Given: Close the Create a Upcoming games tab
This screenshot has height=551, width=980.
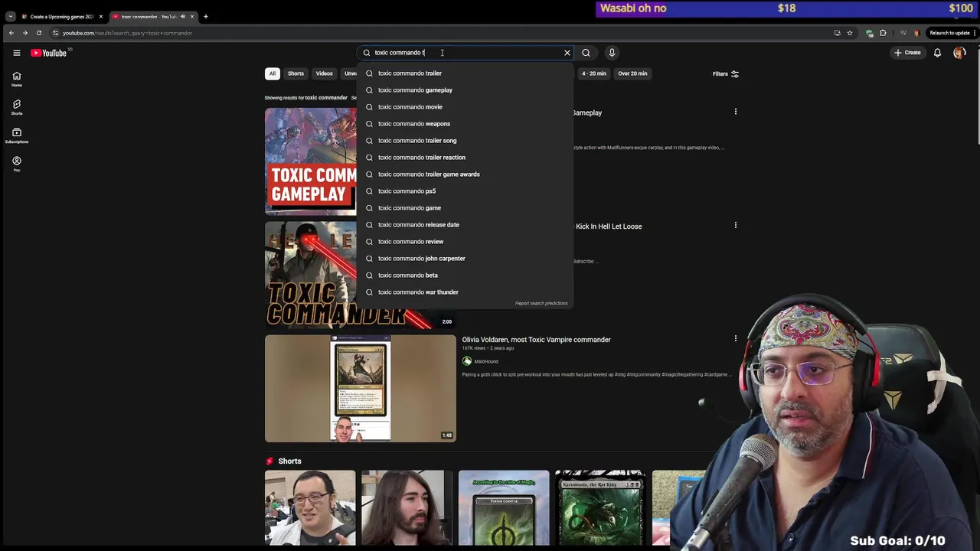Looking at the screenshot, I should (x=100, y=16).
